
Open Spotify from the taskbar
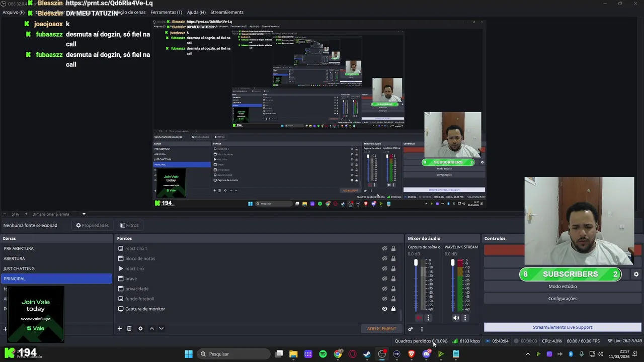[x=323, y=354]
